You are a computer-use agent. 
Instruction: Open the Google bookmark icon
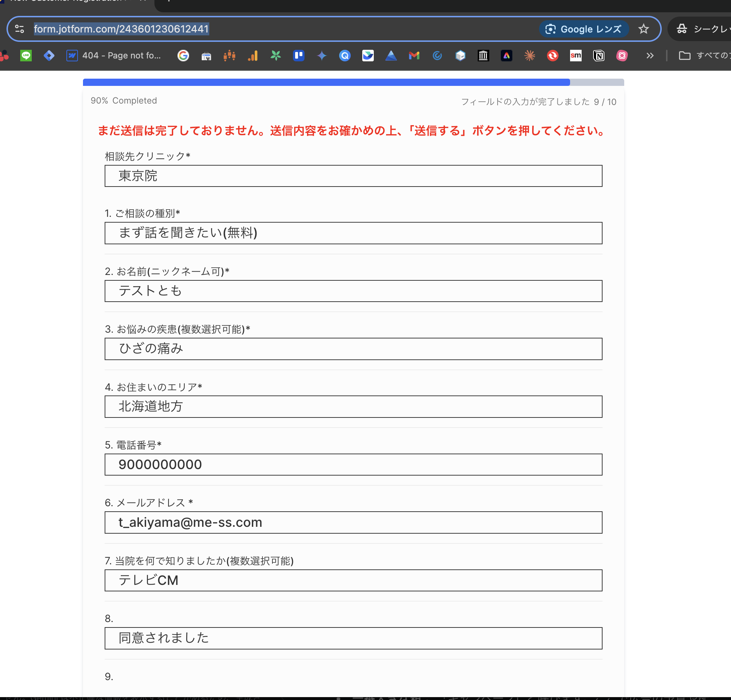(183, 56)
